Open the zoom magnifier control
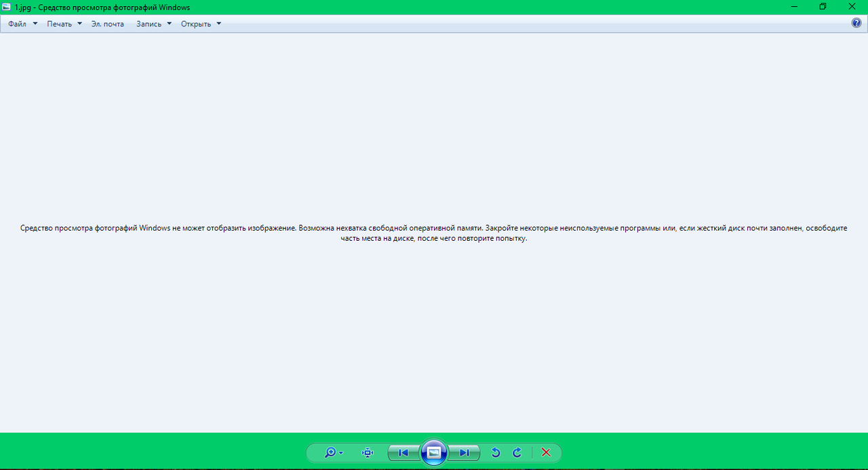 (330, 452)
